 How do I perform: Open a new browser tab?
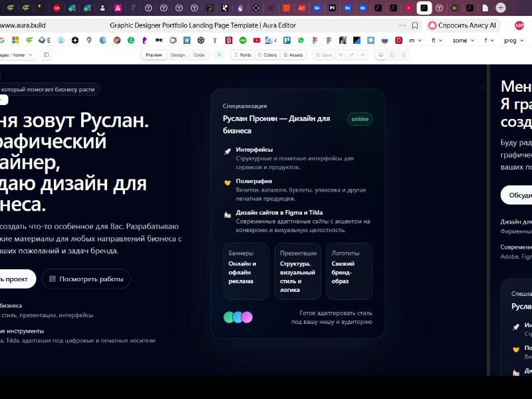(x=501, y=8)
